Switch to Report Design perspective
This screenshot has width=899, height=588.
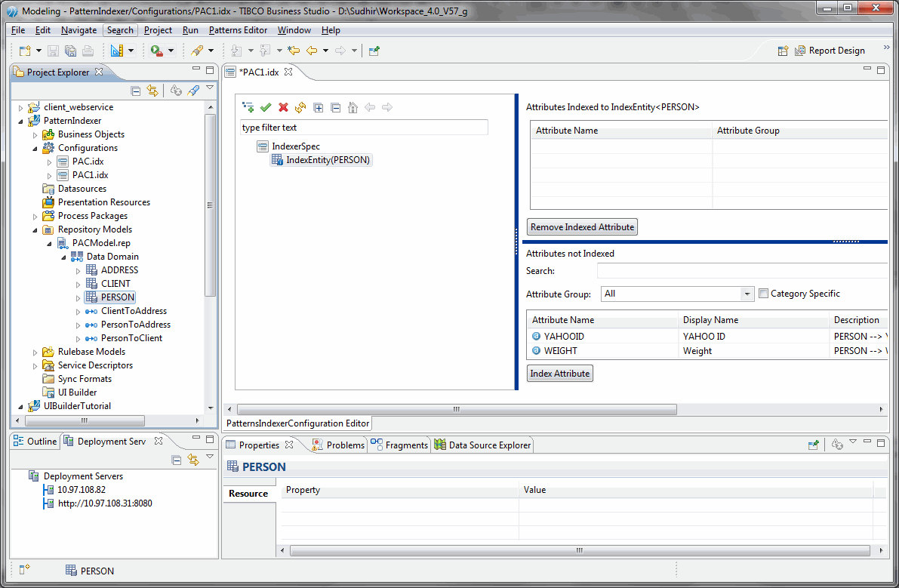(x=830, y=51)
